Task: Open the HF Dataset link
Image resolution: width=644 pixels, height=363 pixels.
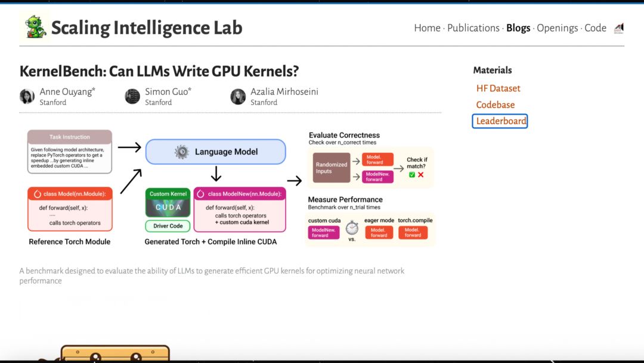Action: tap(498, 88)
